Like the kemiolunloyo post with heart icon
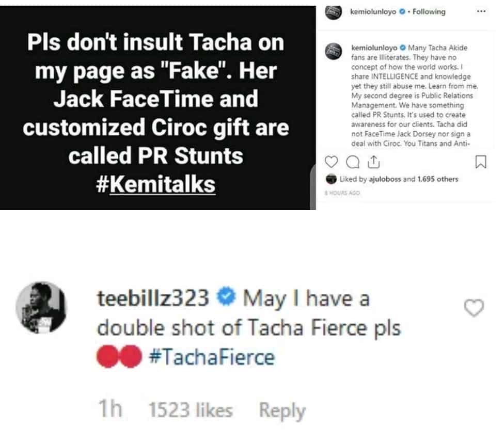This screenshot has width=504, height=442. pyautogui.click(x=333, y=162)
